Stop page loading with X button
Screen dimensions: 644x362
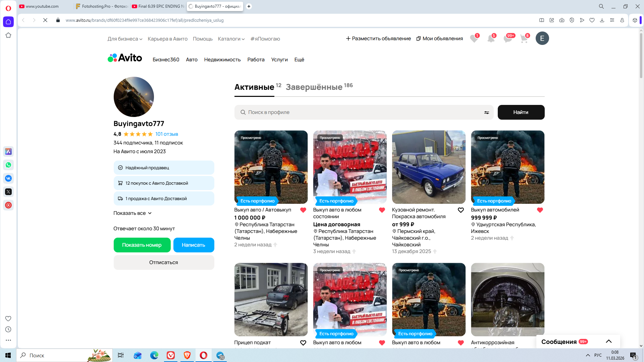tap(45, 20)
